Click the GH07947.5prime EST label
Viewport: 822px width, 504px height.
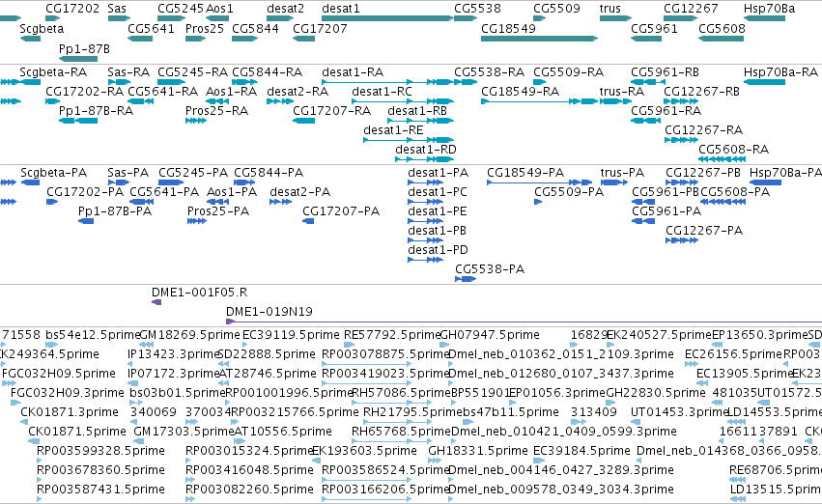(490, 335)
